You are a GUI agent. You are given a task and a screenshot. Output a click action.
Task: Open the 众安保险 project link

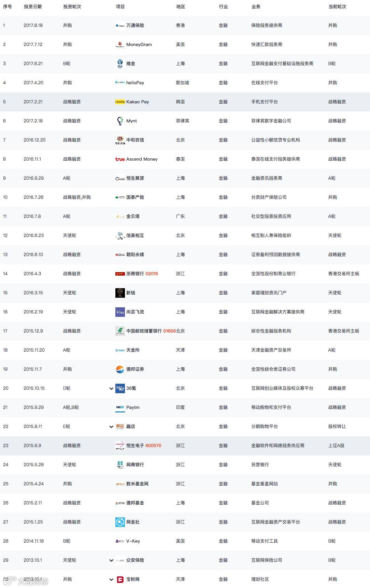tap(135, 560)
